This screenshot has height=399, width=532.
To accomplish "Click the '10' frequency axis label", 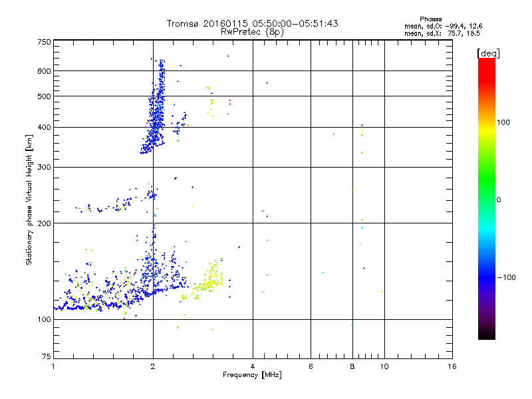I will pos(384,366).
